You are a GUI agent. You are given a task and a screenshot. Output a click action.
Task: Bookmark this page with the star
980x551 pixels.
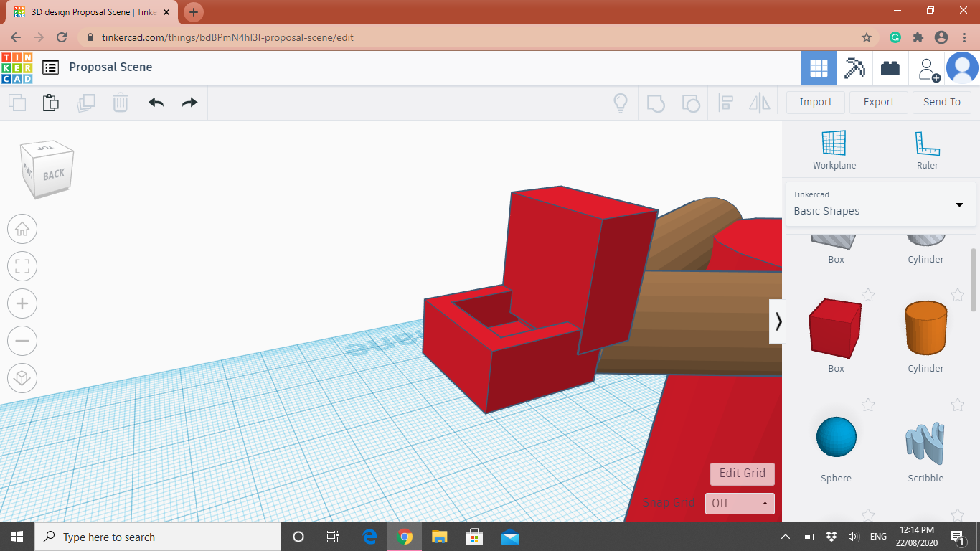(867, 37)
